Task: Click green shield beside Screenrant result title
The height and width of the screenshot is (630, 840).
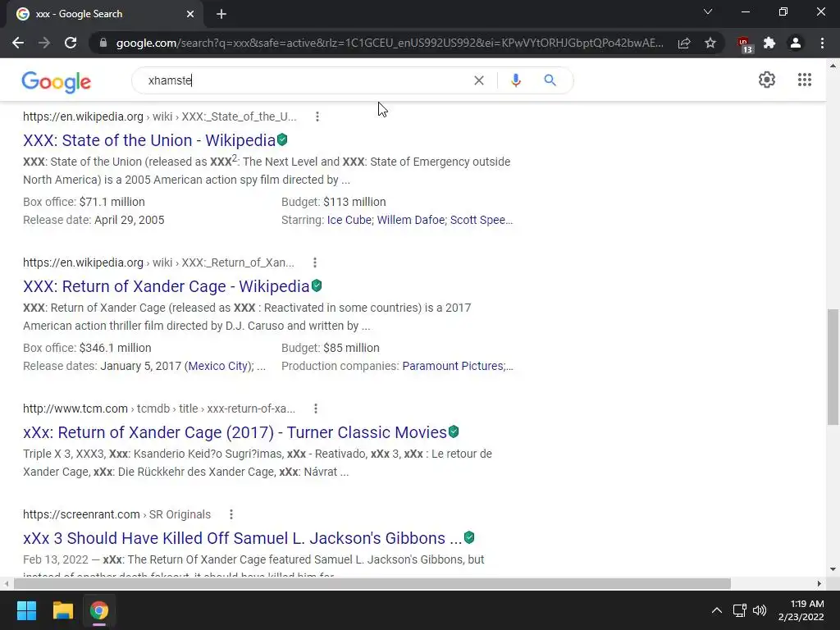Action: (x=469, y=537)
